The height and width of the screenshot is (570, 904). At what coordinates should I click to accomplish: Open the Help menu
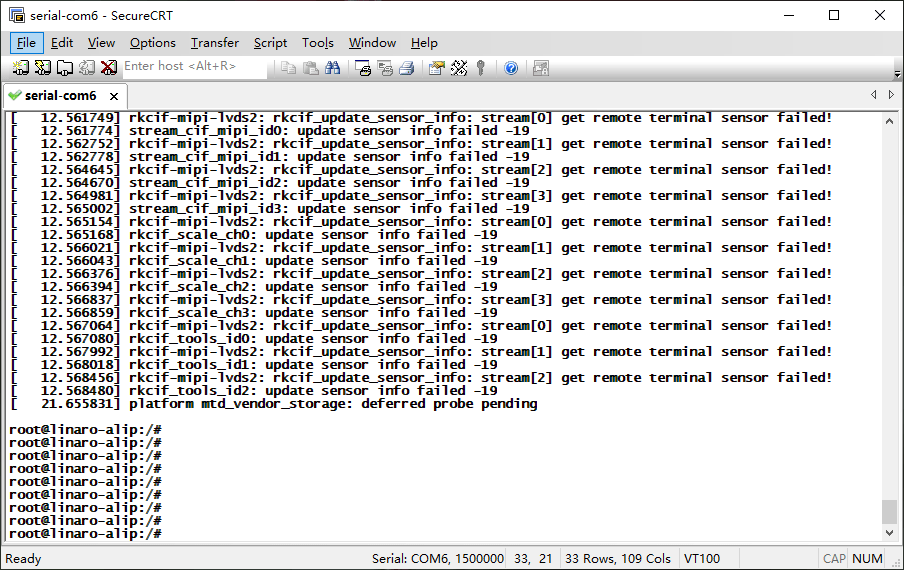424,43
